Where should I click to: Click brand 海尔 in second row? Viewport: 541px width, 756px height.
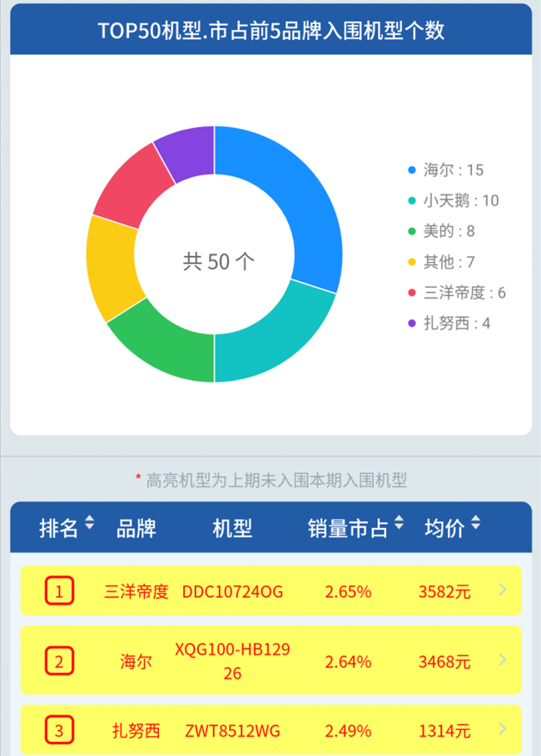[x=136, y=661]
